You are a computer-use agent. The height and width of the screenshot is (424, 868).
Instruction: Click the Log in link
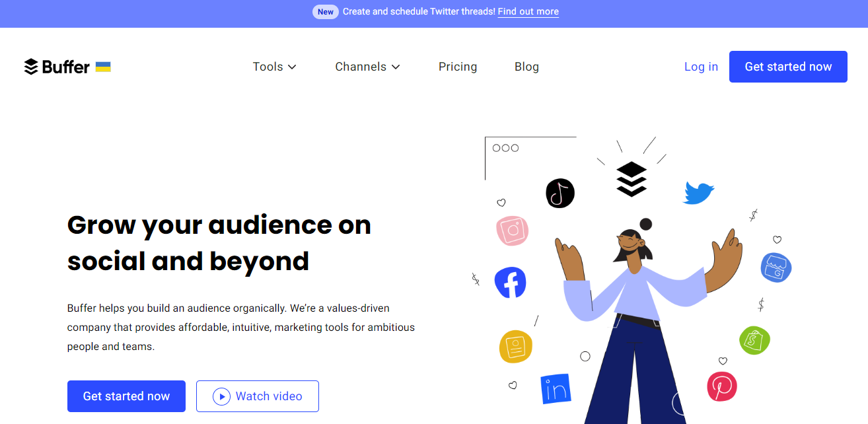pyautogui.click(x=701, y=67)
